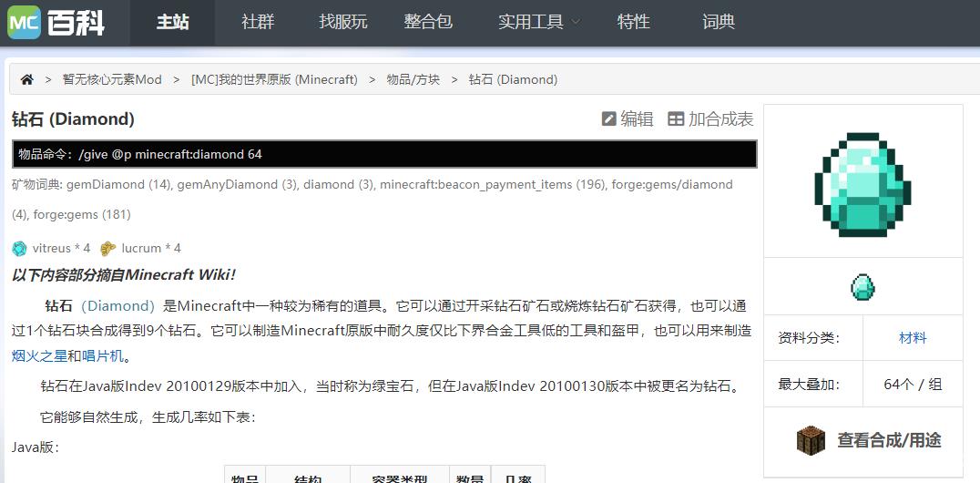This screenshot has width=980, height=483.
Task: Click the 容器类型 table column header
Action: click(x=399, y=478)
